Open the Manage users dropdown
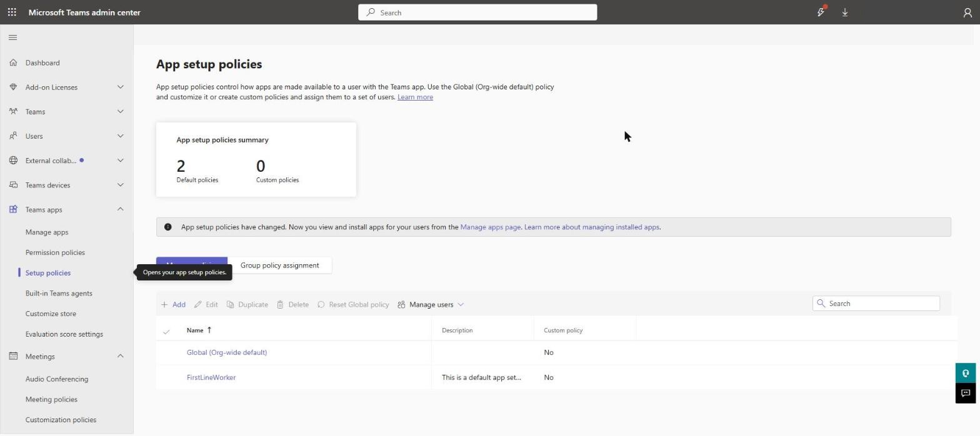The image size is (980, 436). point(431,305)
